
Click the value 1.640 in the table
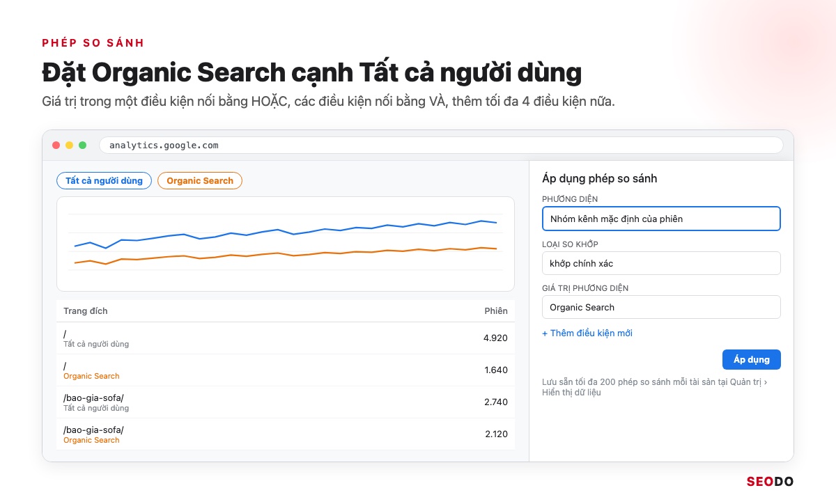pos(496,370)
